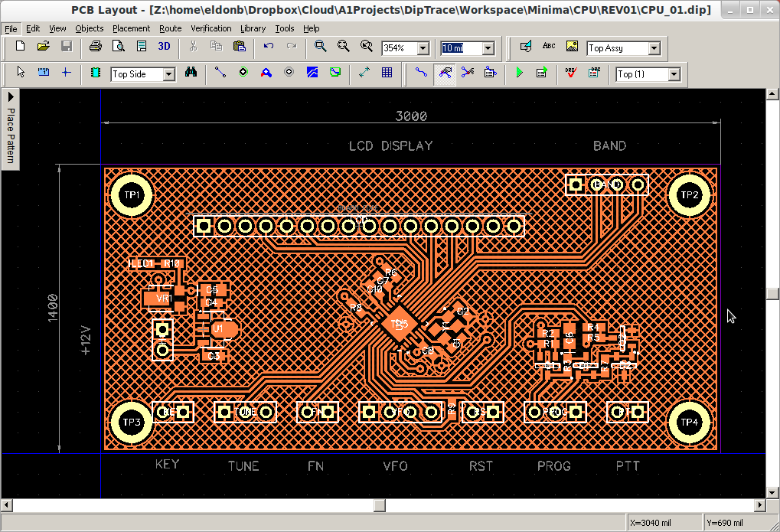Screen dimensions: 780x532
Task: Open a file with the folder icon
Action: [44, 46]
